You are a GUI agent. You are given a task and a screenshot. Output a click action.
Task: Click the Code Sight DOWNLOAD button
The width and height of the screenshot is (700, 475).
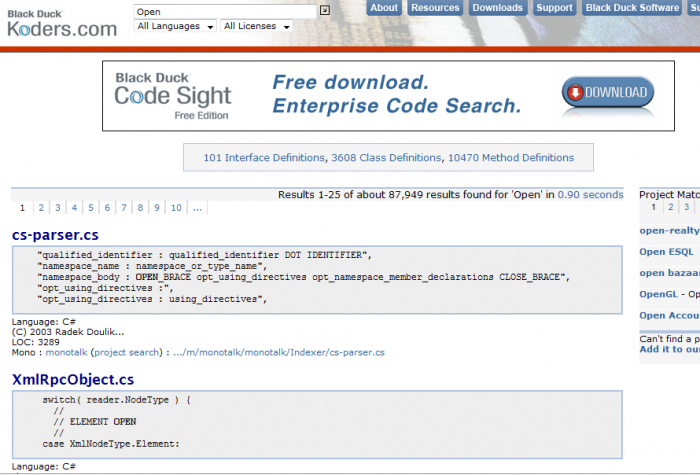[x=608, y=92]
